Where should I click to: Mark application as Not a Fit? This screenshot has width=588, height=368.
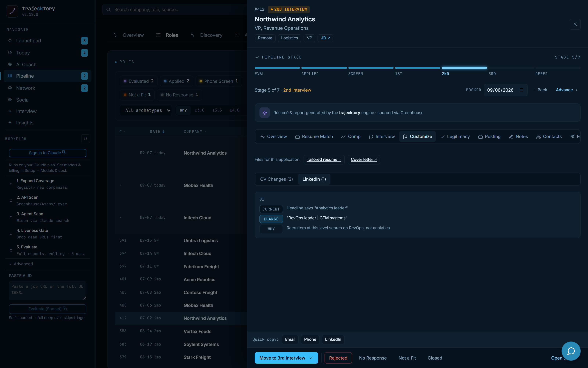(x=407, y=358)
